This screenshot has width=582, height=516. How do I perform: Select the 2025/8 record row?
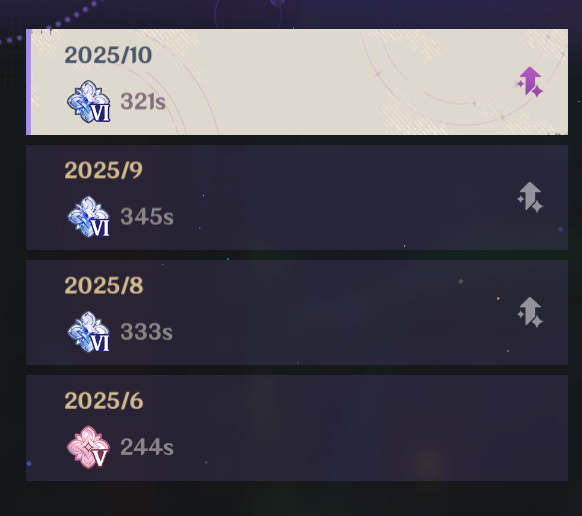click(x=297, y=313)
